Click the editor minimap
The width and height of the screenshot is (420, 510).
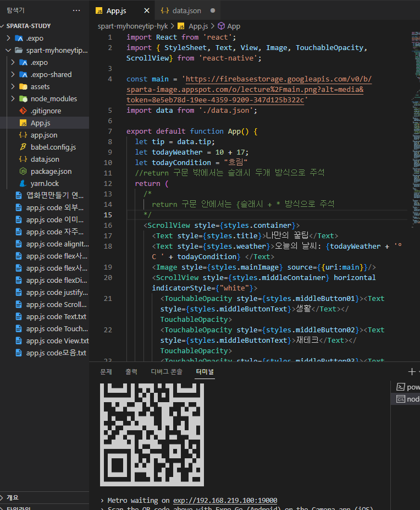pyautogui.click(x=416, y=129)
